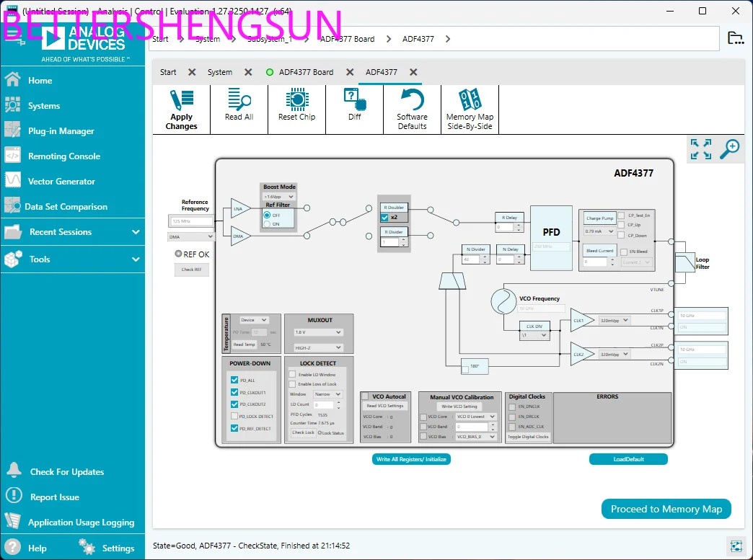
Task: Open CLK DIV \1 dropdown
Action: point(534,335)
